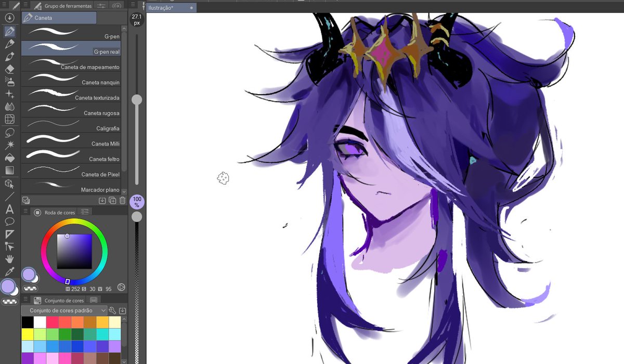Click up arrow of sub tool list scrollbar

[124, 28]
